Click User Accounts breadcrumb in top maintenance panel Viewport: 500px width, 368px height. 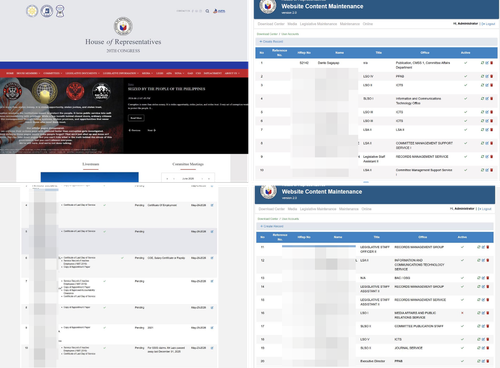[290, 34]
